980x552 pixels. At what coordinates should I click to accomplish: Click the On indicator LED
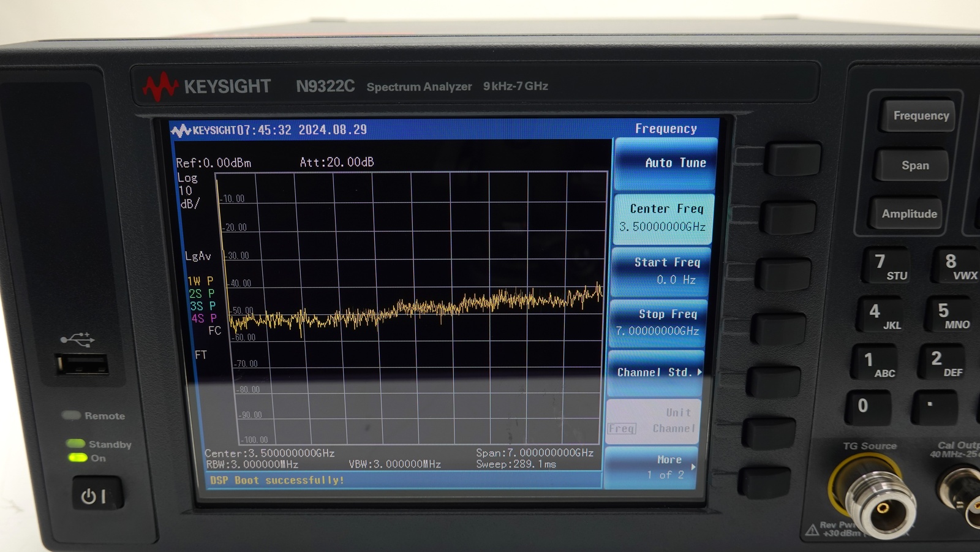pyautogui.click(x=77, y=457)
